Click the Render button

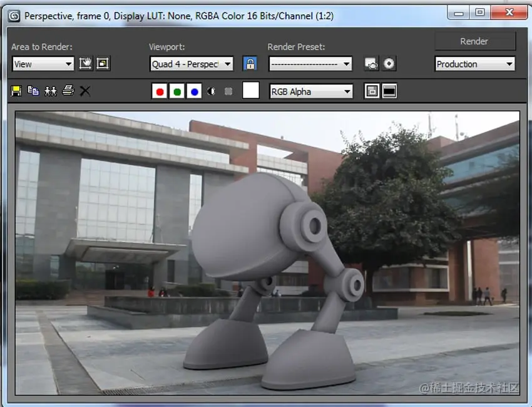pyautogui.click(x=474, y=41)
